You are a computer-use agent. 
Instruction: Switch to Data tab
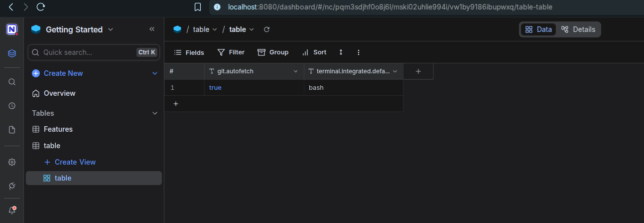[538, 29]
